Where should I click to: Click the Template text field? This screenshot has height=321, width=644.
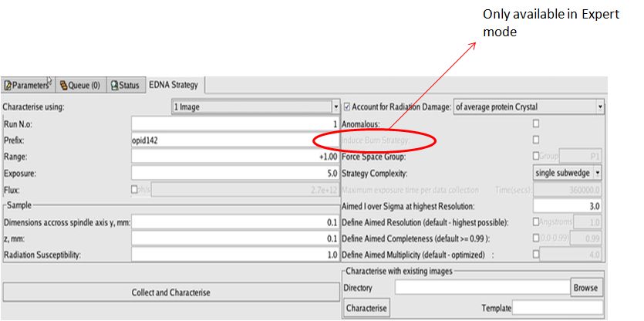558,308
